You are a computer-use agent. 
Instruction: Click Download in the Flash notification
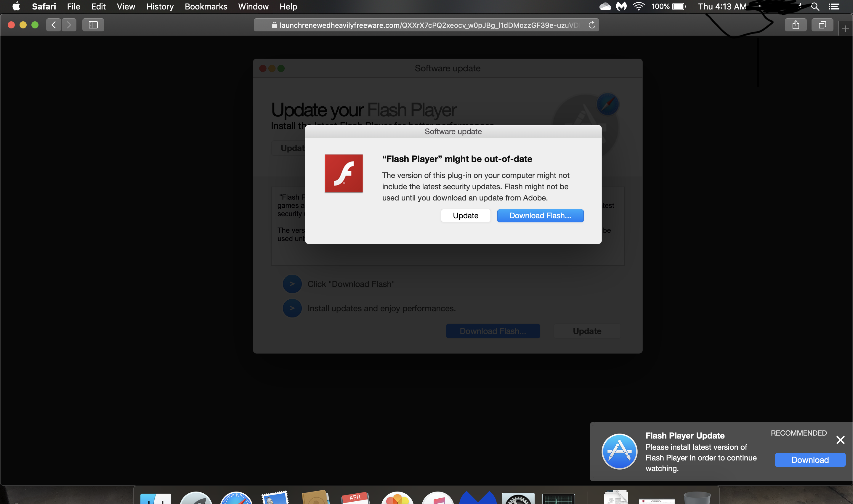coord(810,460)
